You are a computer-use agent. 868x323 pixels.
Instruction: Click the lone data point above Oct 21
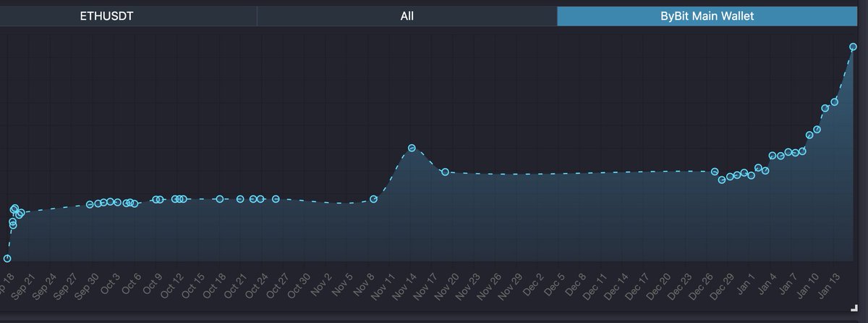pyautogui.click(x=240, y=199)
